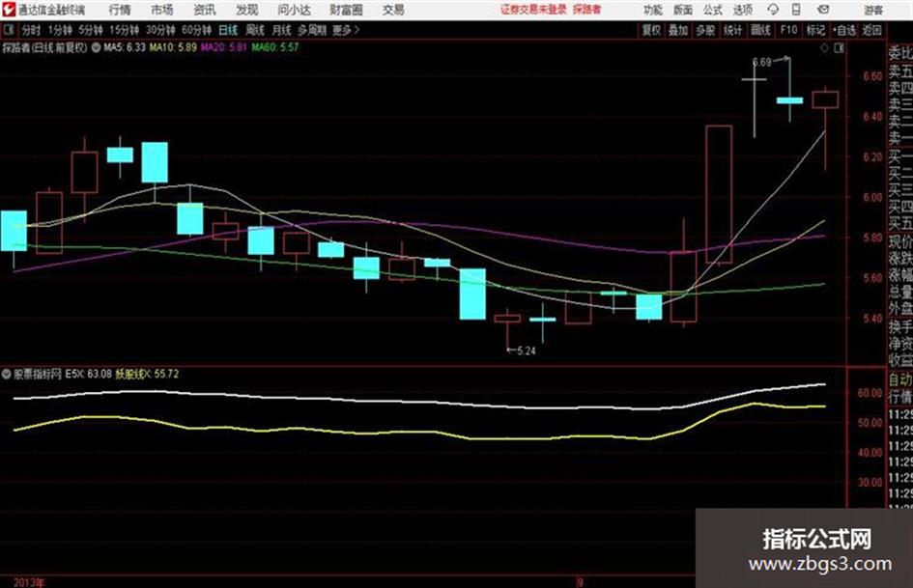This screenshot has width=913, height=588.
Task: Toggle 自选 favorite for this stock
Action: [843, 30]
